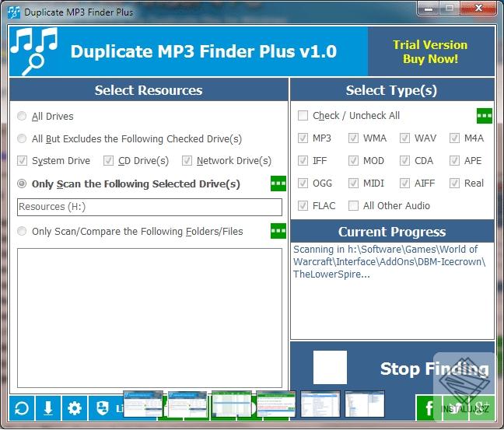The width and height of the screenshot is (504, 430).
Task: Click the Trial Version Buy Now! link
Action: point(430,51)
